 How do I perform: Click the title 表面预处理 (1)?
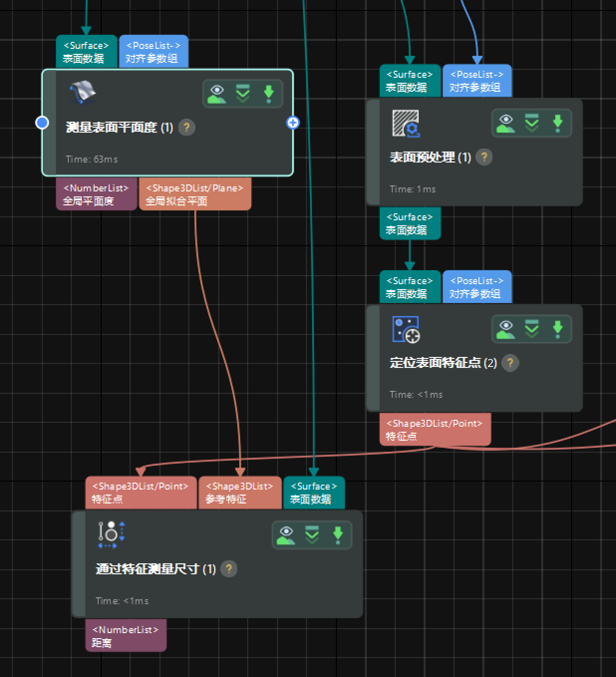(430, 157)
